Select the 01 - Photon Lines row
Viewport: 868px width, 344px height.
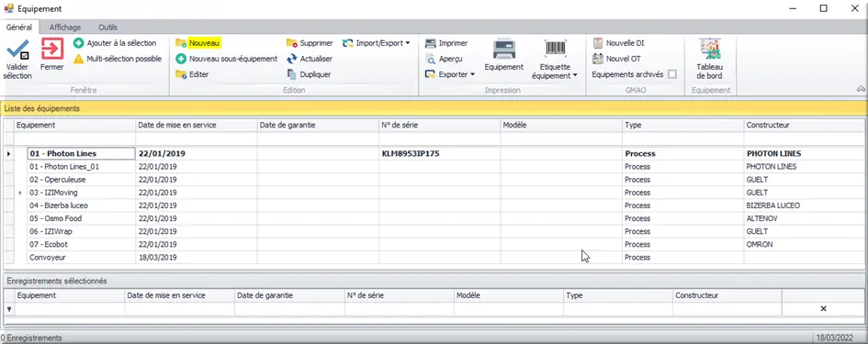[x=434, y=154]
